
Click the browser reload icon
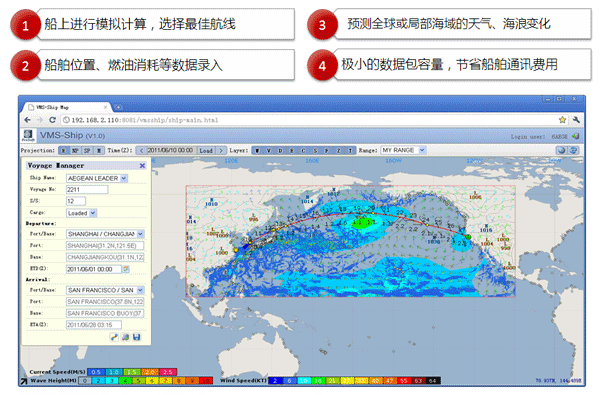52,120
